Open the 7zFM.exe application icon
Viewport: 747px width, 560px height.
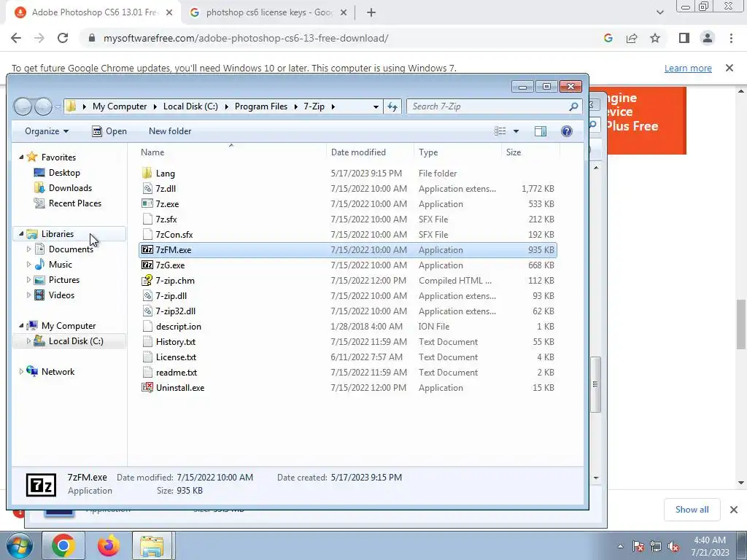tap(147, 250)
